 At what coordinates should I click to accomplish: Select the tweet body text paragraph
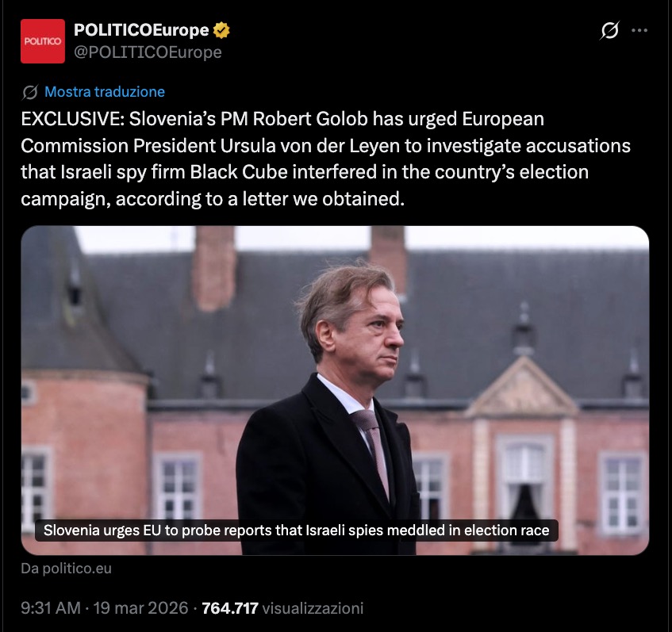point(326,159)
